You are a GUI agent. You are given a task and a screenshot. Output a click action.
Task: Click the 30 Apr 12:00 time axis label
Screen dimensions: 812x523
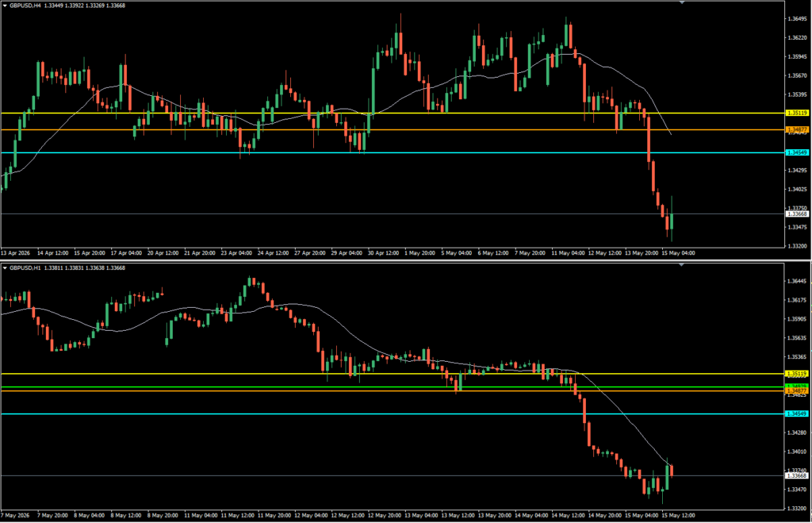pos(383,253)
